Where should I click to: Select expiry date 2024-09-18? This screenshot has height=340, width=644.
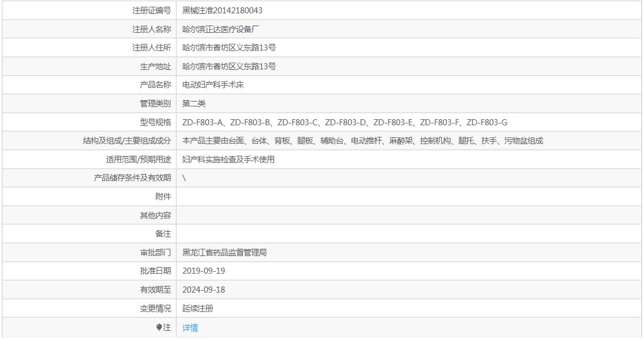tap(204, 290)
